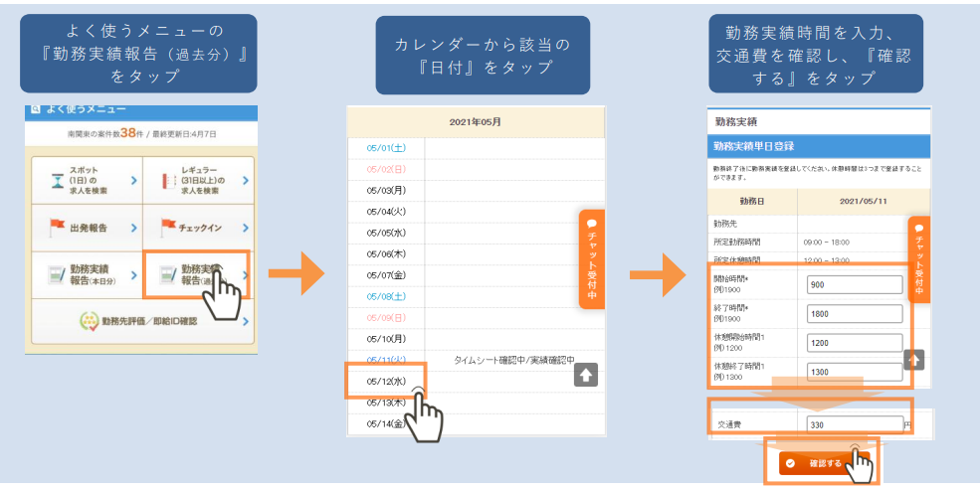Tap the 勤務先評価/即給ID確認 badge icon
The height and width of the screenshot is (490, 980).
tap(89, 321)
